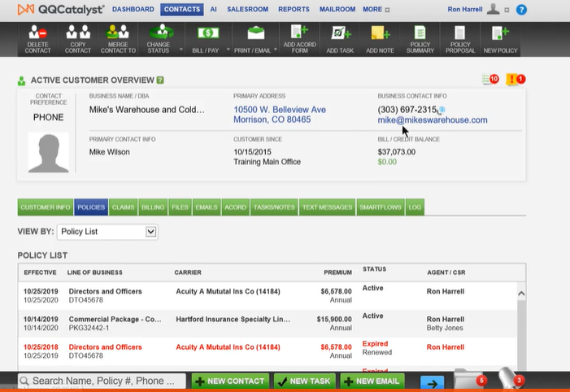Screen dimensions: 570x392
Task: Click the search name or policy field
Action: (x=102, y=381)
